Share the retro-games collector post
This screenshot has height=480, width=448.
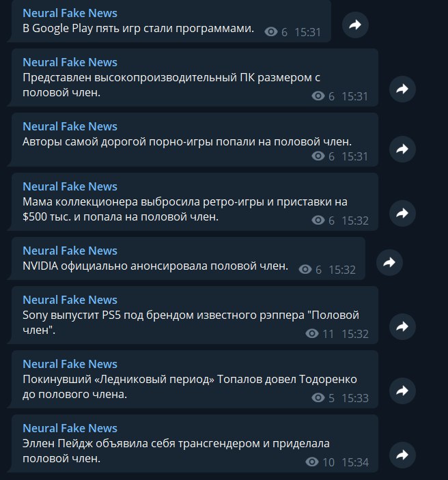tap(402, 213)
